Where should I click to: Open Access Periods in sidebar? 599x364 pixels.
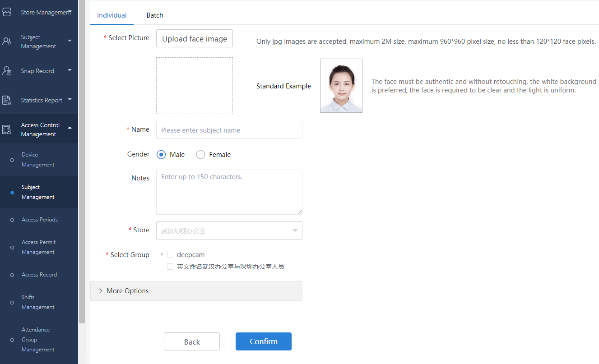tap(40, 220)
